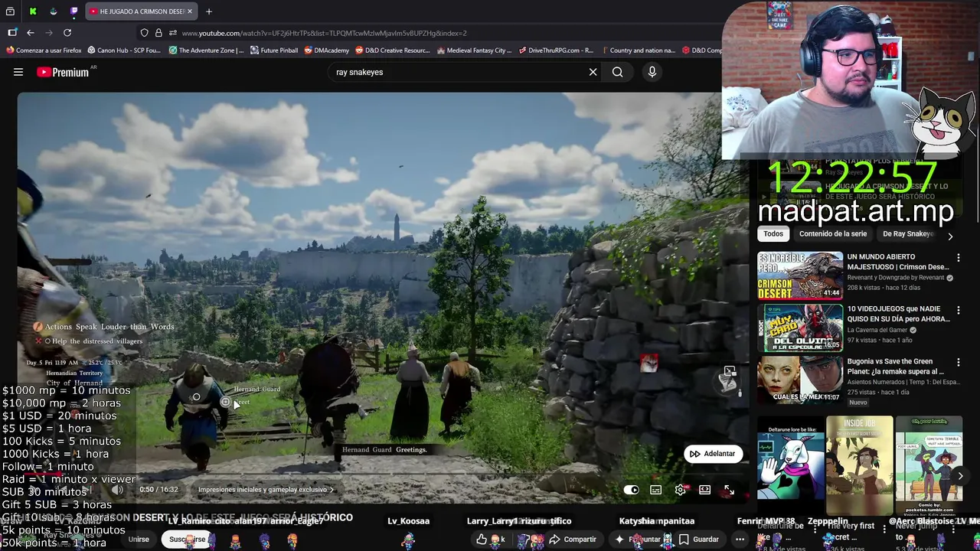
Task: Select the 'Contenido de la serie' chip
Action: point(833,233)
